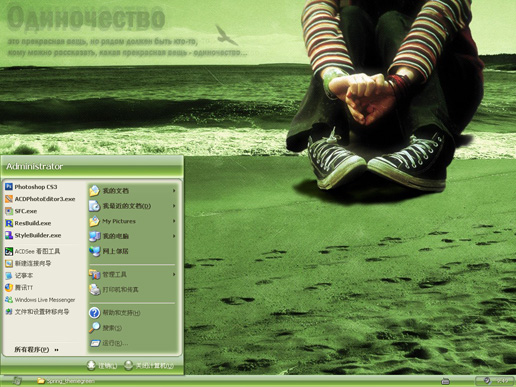Select 搜索(S) label

[112, 328]
